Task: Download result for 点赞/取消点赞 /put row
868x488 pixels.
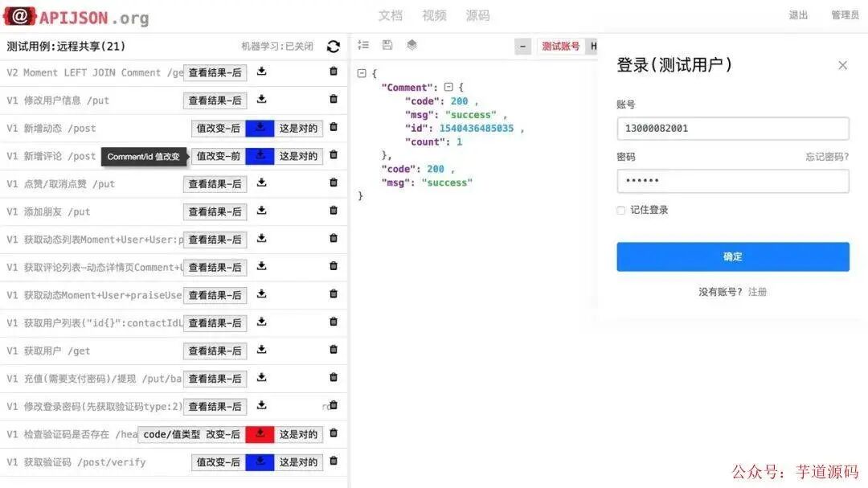Action: tap(262, 182)
